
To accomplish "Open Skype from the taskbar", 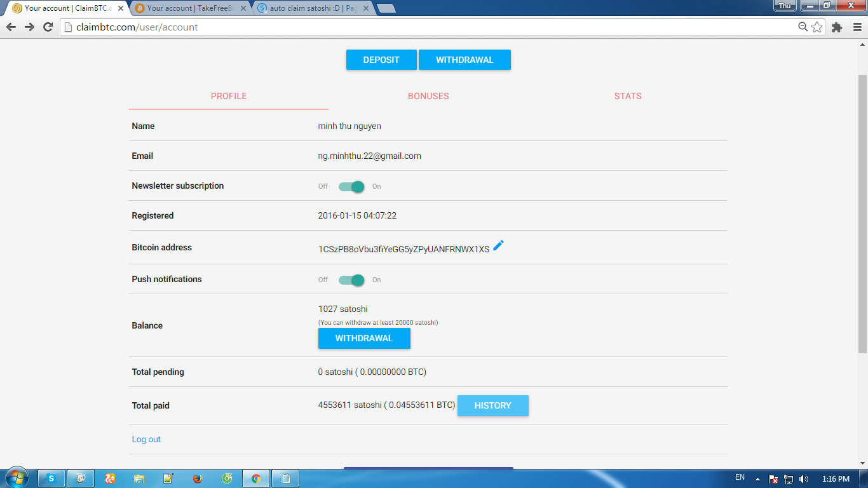I will [x=51, y=478].
